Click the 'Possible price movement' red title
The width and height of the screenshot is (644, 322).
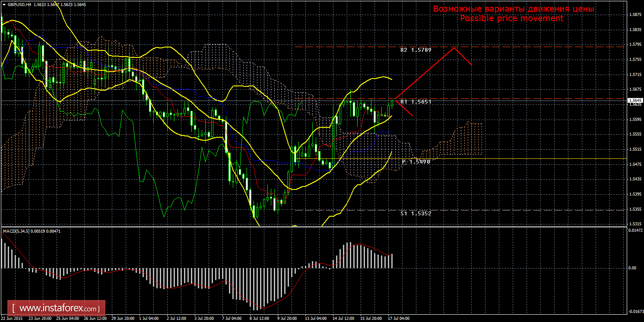(511, 19)
